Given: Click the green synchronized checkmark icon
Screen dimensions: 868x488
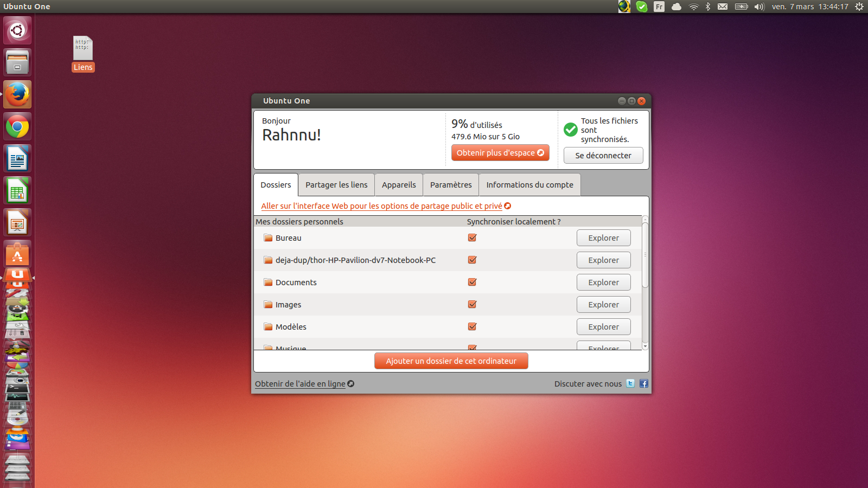Looking at the screenshot, I should [x=571, y=130].
